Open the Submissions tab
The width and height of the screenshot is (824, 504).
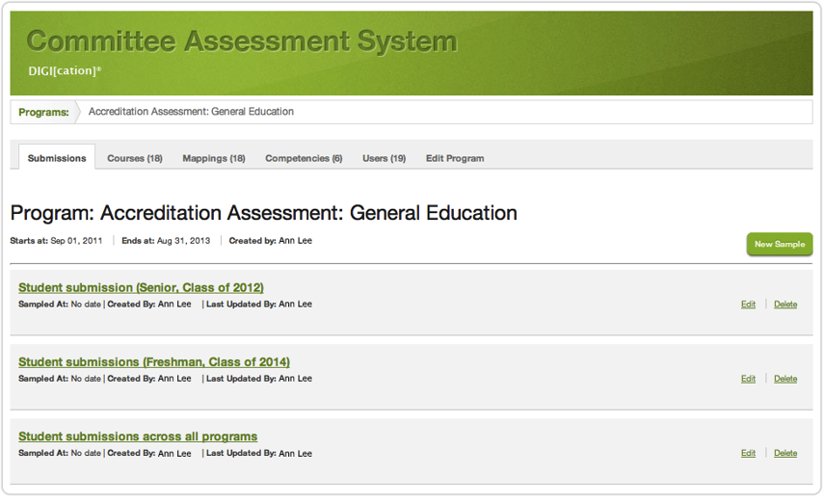57,158
